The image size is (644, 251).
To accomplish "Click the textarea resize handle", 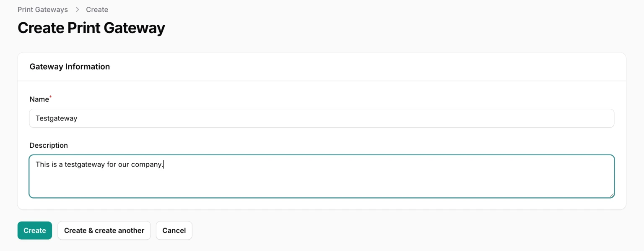I will [x=612, y=195].
